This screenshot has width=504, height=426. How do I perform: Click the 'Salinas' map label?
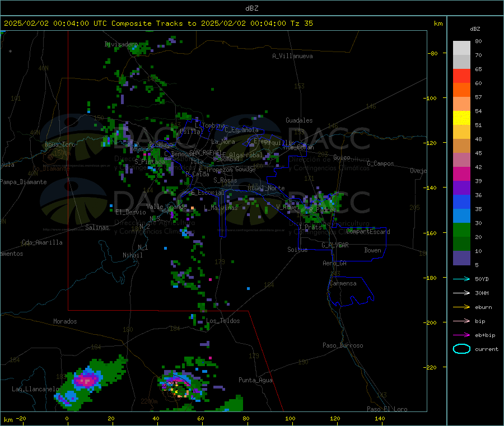click(97, 227)
